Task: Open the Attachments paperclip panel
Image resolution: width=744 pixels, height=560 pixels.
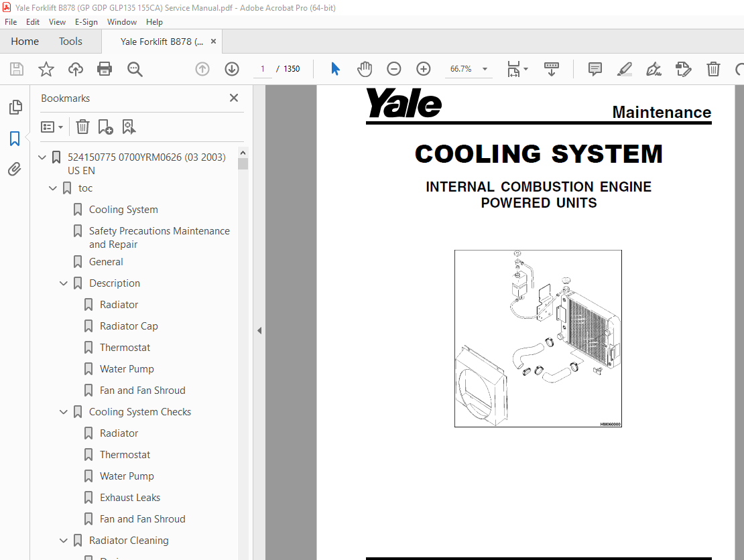Action: tap(15, 169)
